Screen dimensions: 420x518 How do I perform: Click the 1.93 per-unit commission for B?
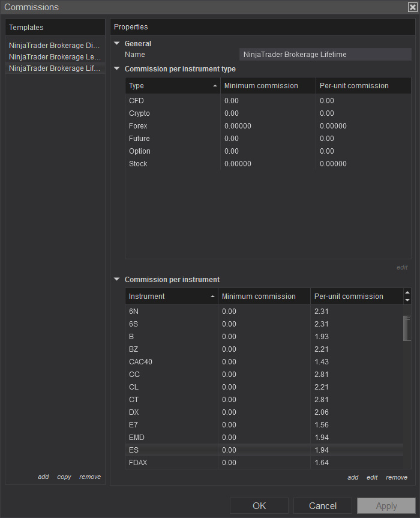point(321,336)
